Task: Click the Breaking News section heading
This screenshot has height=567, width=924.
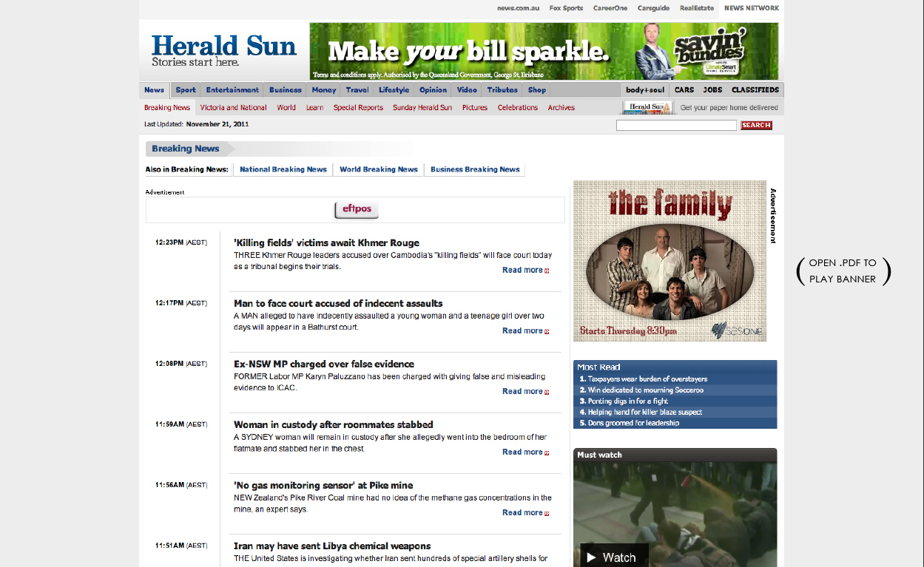Action: tap(186, 149)
